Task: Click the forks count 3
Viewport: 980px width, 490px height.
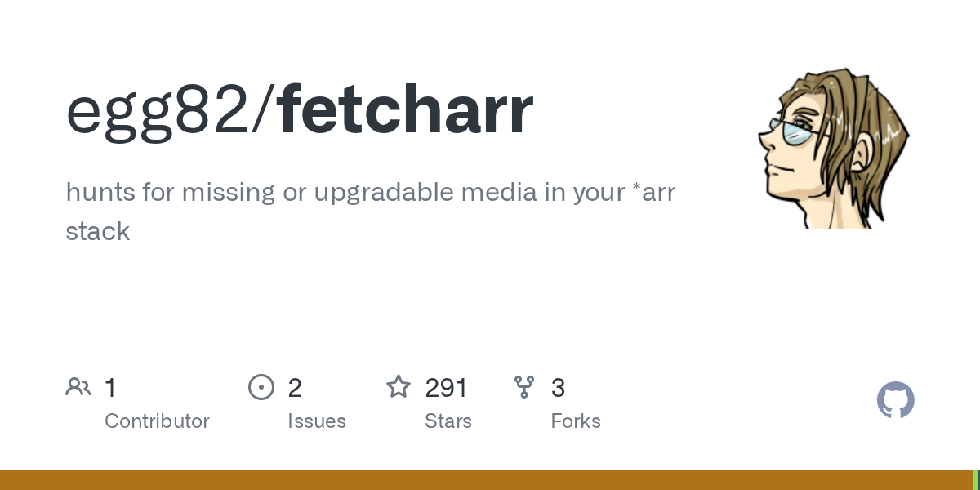Action: click(558, 388)
